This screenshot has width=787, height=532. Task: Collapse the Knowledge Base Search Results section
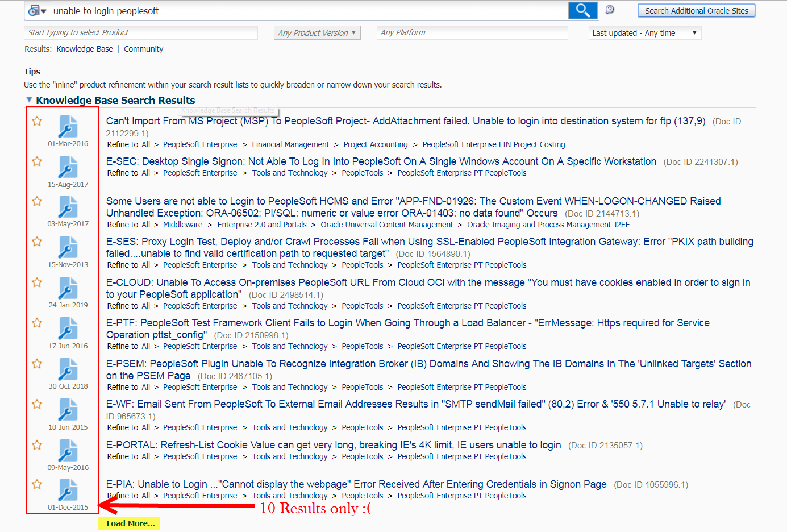click(x=29, y=100)
